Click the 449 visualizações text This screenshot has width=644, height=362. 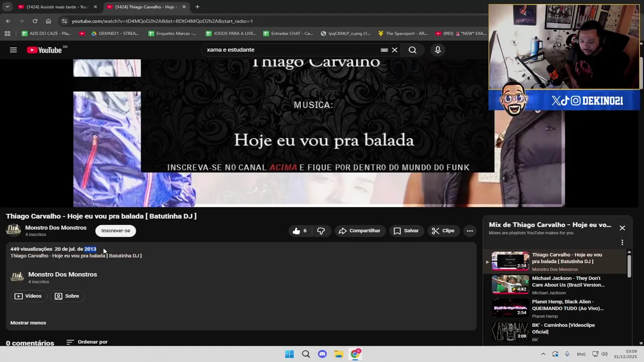click(31, 249)
